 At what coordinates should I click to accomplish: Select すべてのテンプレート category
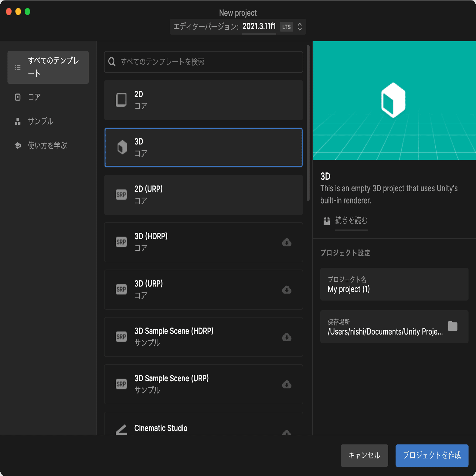[x=48, y=67]
